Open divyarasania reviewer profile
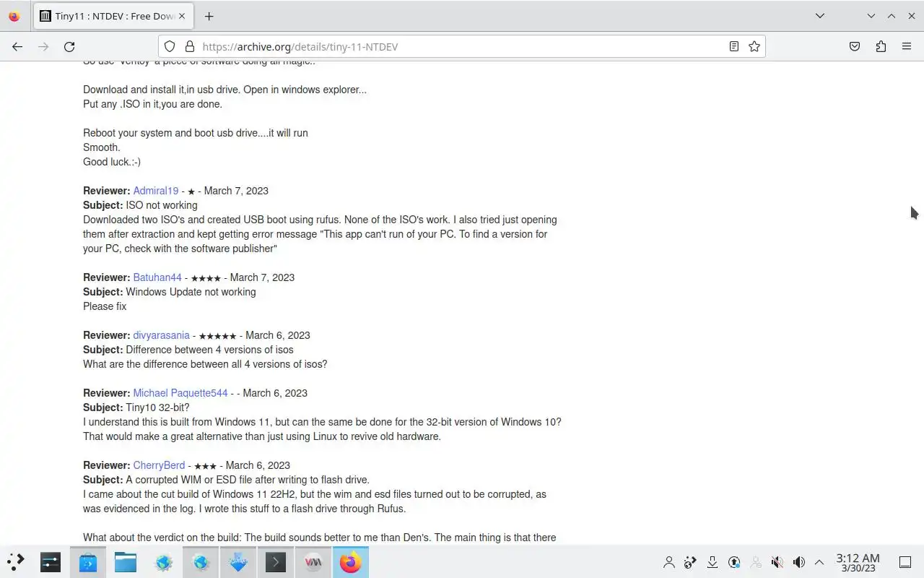This screenshot has width=924, height=578. tap(161, 335)
